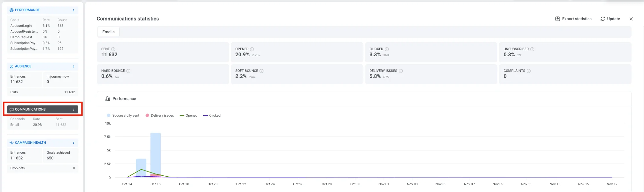Click the SOFT BOUNCE info icon
Viewport: 644px width, 192px height.
coord(261,71)
